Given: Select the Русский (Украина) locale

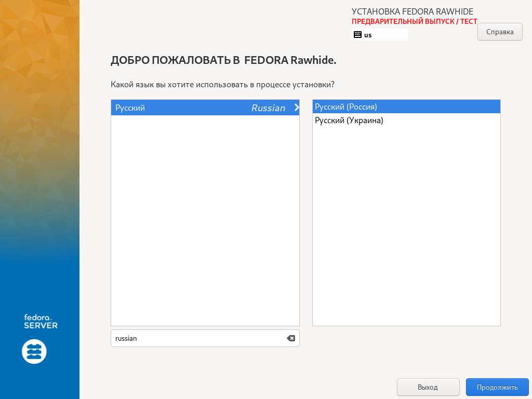Looking at the screenshot, I should tap(406, 121).
